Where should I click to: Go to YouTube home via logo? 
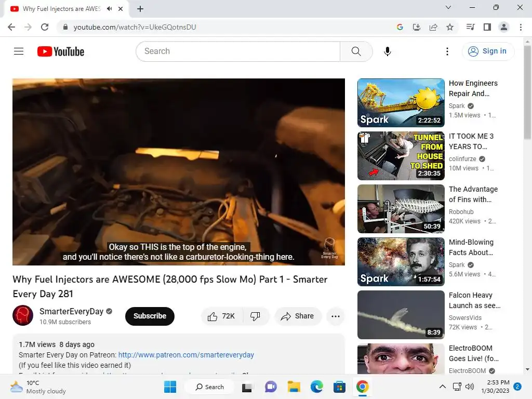point(61,51)
